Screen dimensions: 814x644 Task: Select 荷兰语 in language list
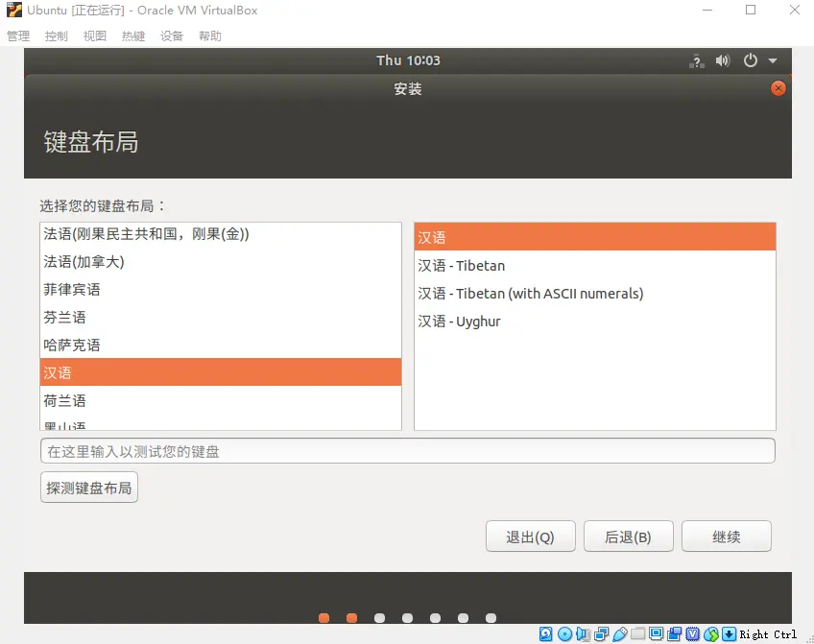[221, 400]
